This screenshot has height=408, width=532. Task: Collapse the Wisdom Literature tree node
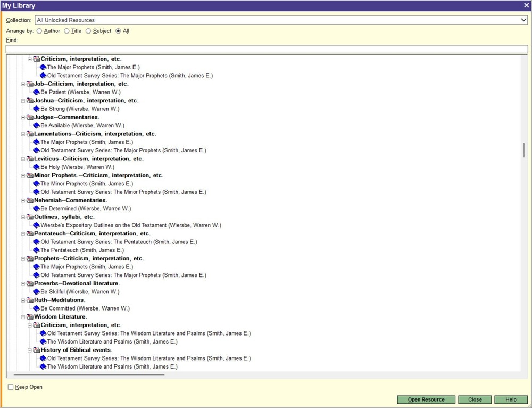(x=23, y=316)
